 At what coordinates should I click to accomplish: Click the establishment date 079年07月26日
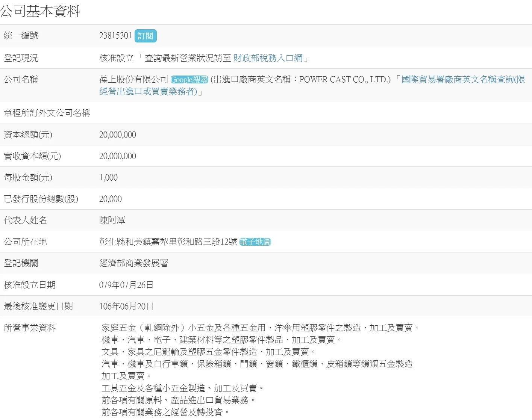126,285
